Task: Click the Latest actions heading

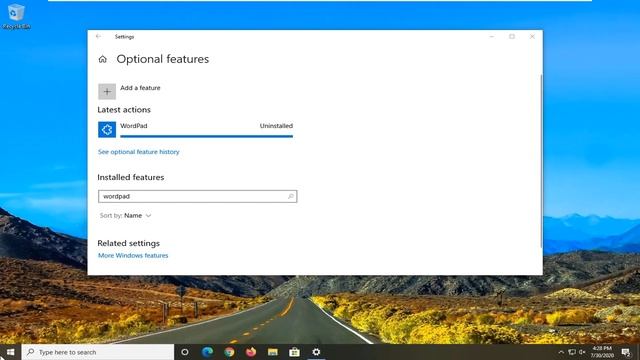Action: [124, 109]
